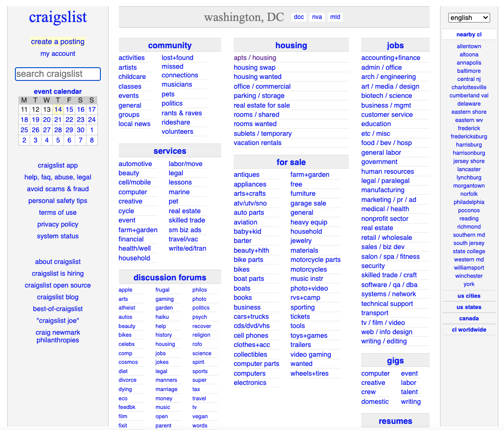
Task: Select day 30 in the event calendar
Action: [80, 130]
